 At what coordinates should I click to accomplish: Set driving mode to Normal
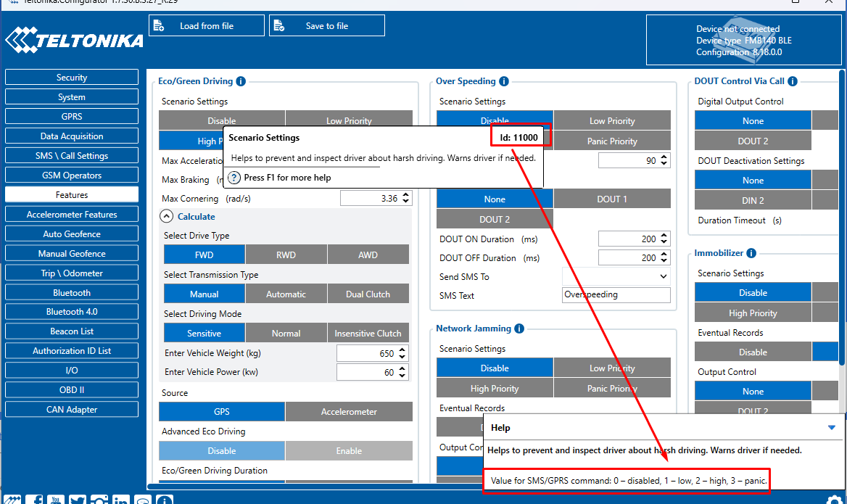(x=286, y=334)
